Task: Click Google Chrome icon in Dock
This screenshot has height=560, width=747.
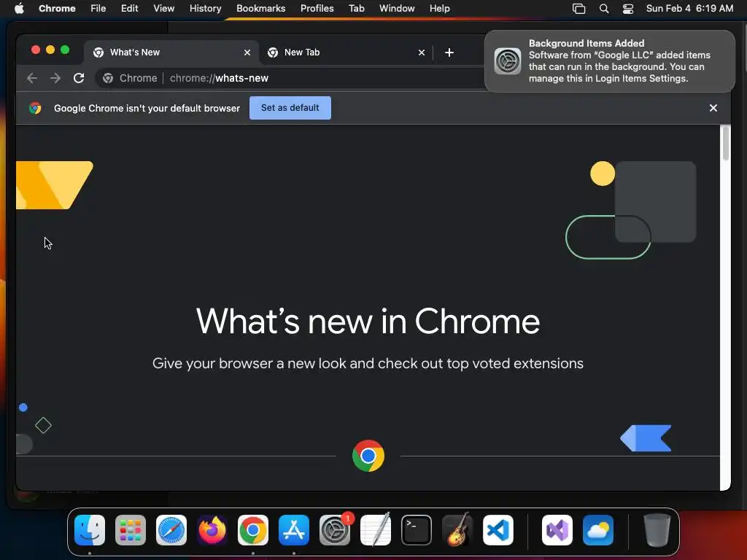Action: (x=253, y=530)
